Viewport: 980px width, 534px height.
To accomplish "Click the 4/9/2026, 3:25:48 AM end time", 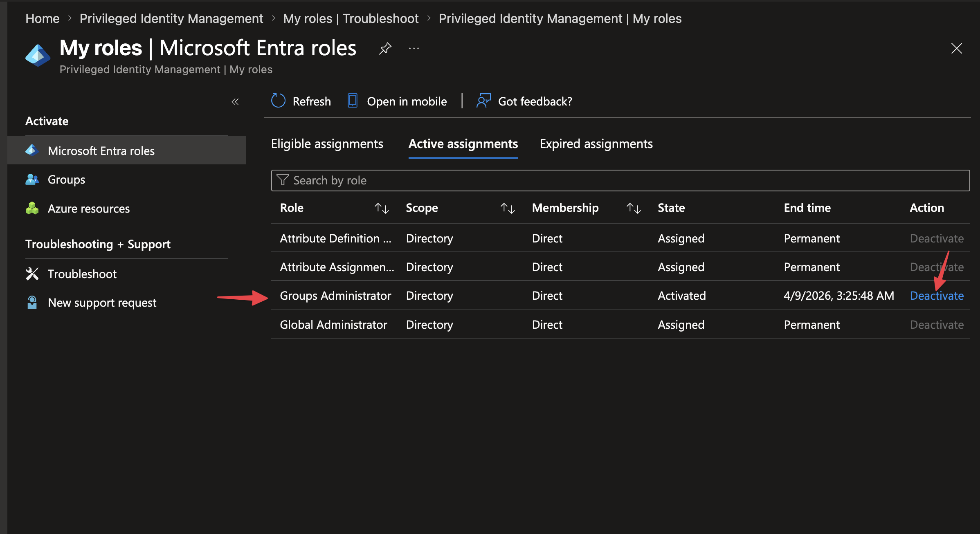I will click(x=839, y=296).
